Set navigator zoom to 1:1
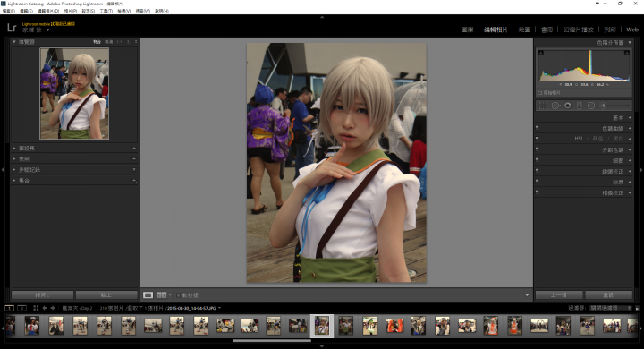Image resolution: width=644 pixels, height=349 pixels. (x=119, y=42)
